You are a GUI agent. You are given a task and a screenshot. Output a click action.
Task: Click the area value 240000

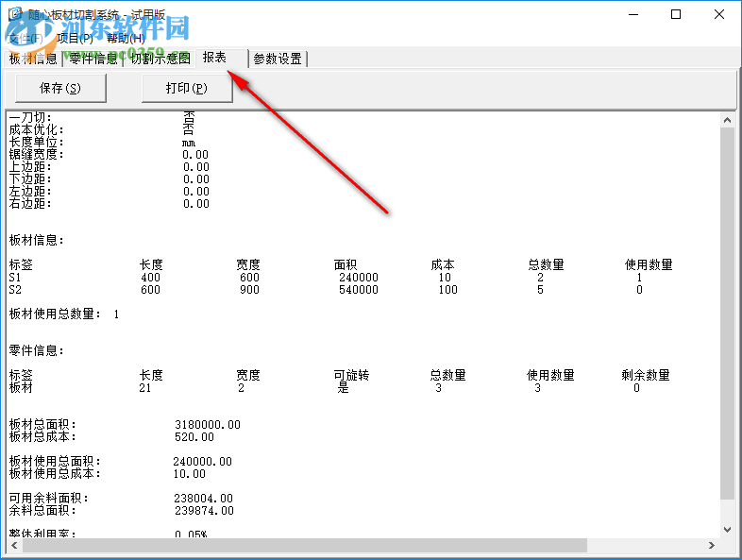[x=358, y=278]
